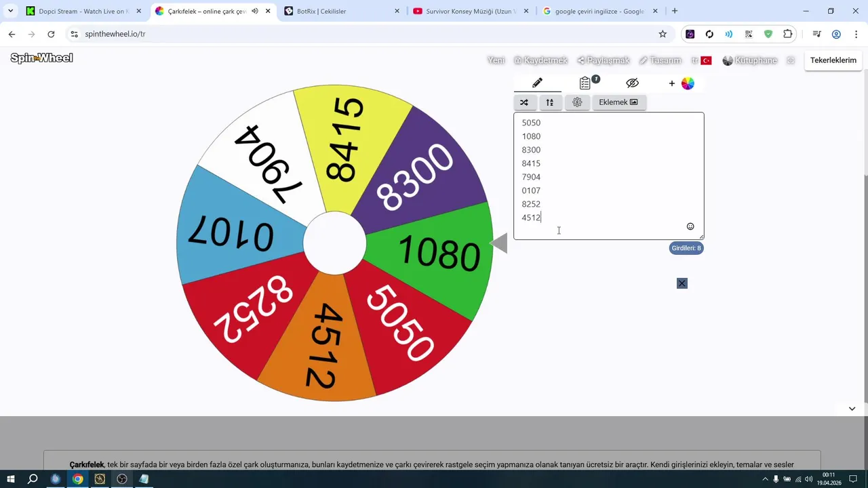This screenshot has height=488, width=868.
Task: Open the media controls icon
Action: (816, 34)
